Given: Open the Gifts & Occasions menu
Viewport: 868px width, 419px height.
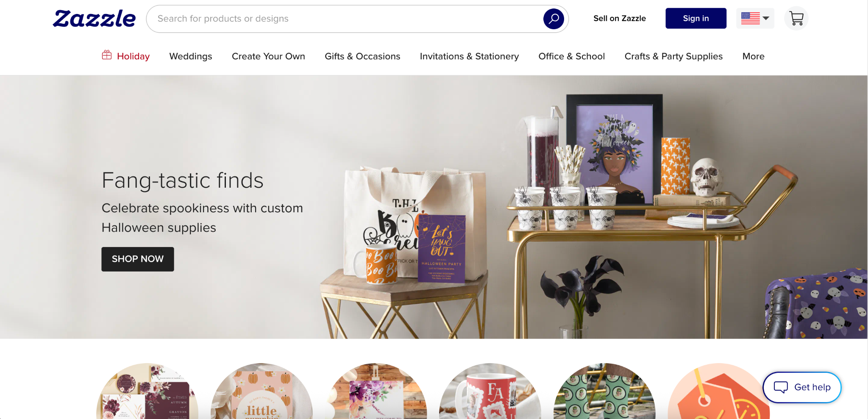Looking at the screenshot, I should pyautogui.click(x=362, y=56).
